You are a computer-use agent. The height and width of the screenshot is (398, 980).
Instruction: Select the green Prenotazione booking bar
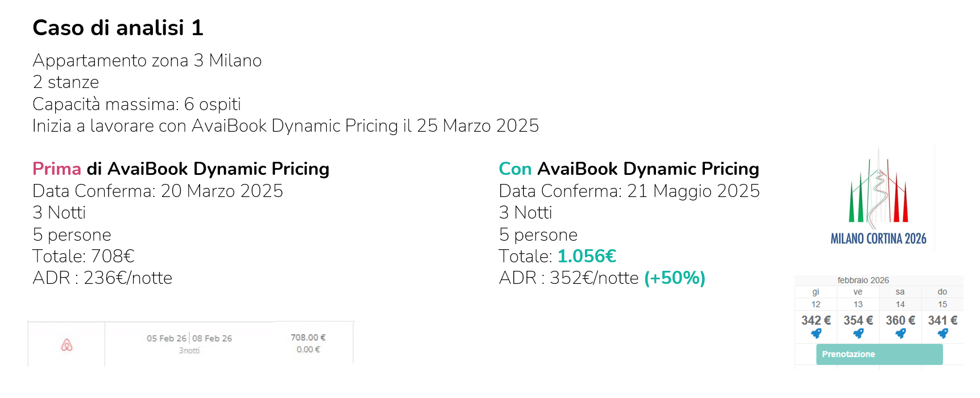pyautogui.click(x=879, y=354)
